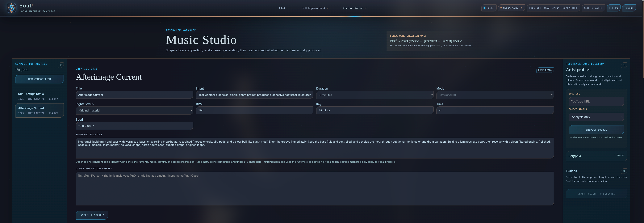
Task: Click the REVIEW button
Action: click(x=613, y=8)
